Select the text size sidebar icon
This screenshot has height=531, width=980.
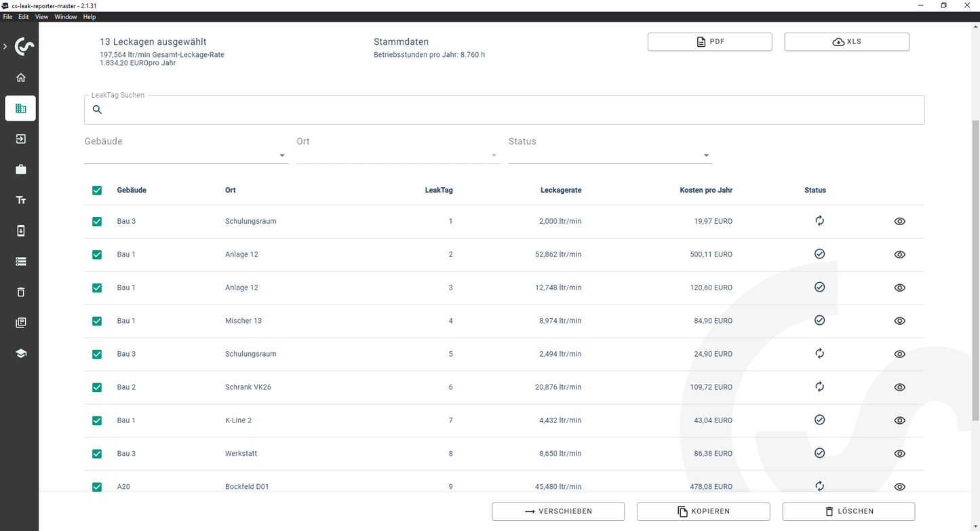[x=20, y=200]
